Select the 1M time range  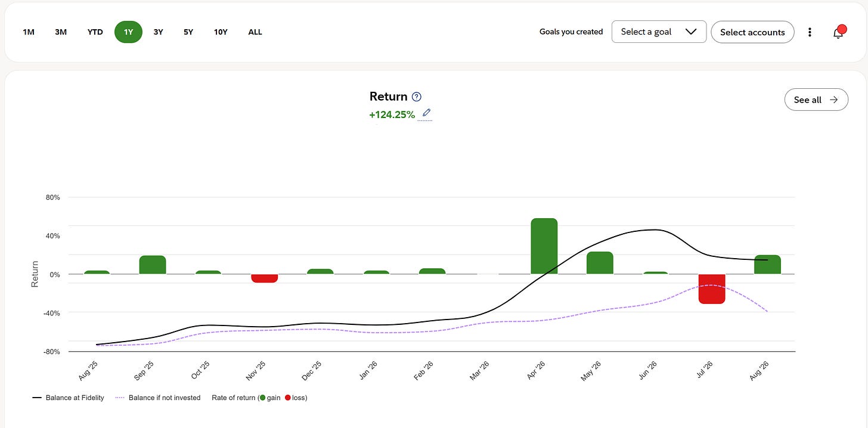[29, 32]
